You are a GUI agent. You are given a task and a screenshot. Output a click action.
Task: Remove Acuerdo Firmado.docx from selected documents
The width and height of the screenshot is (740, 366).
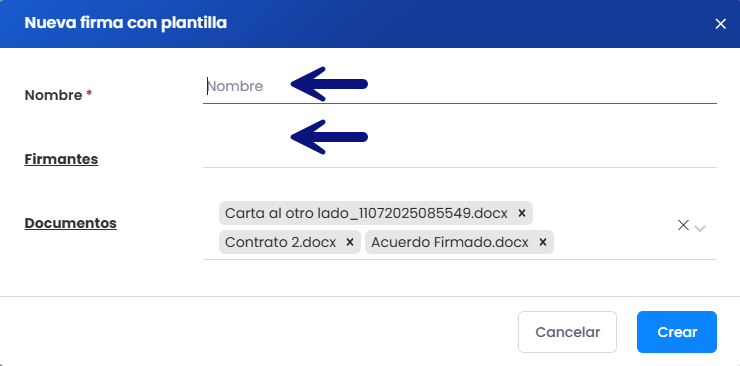coord(543,242)
